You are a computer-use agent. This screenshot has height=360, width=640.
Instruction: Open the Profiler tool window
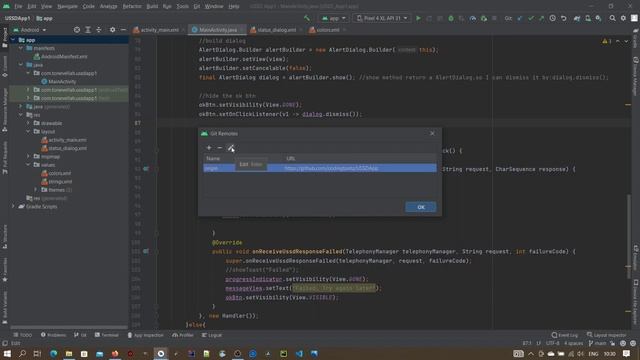pyautogui.click(x=183, y=335)
